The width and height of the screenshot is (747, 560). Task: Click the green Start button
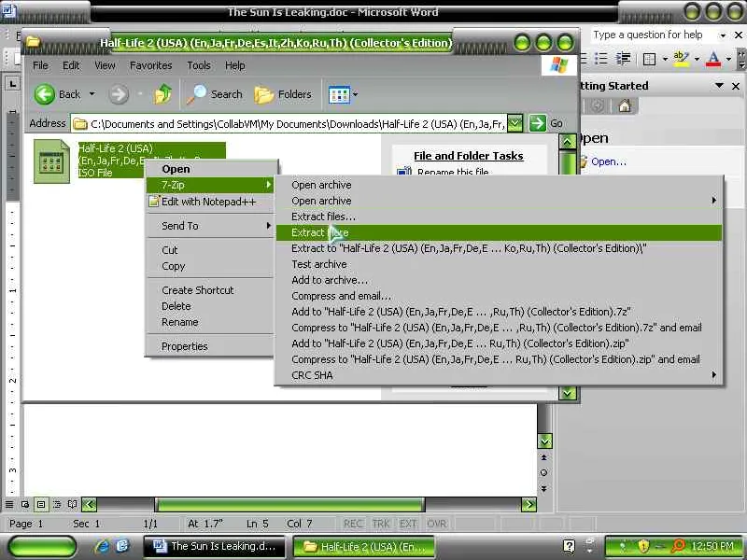tap(42, 546)
